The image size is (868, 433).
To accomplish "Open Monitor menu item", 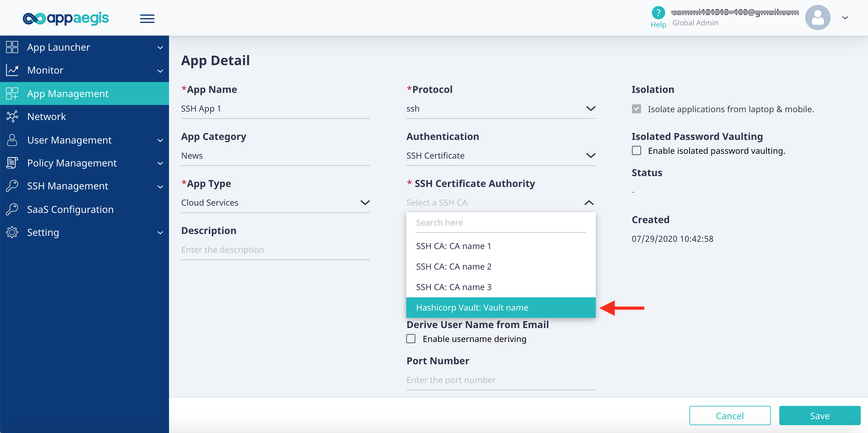I will click(x=84, y=70).
